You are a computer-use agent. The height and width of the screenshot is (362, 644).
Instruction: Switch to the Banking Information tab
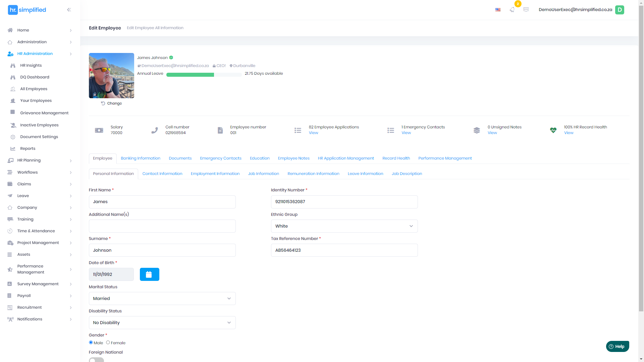[141, 158]
